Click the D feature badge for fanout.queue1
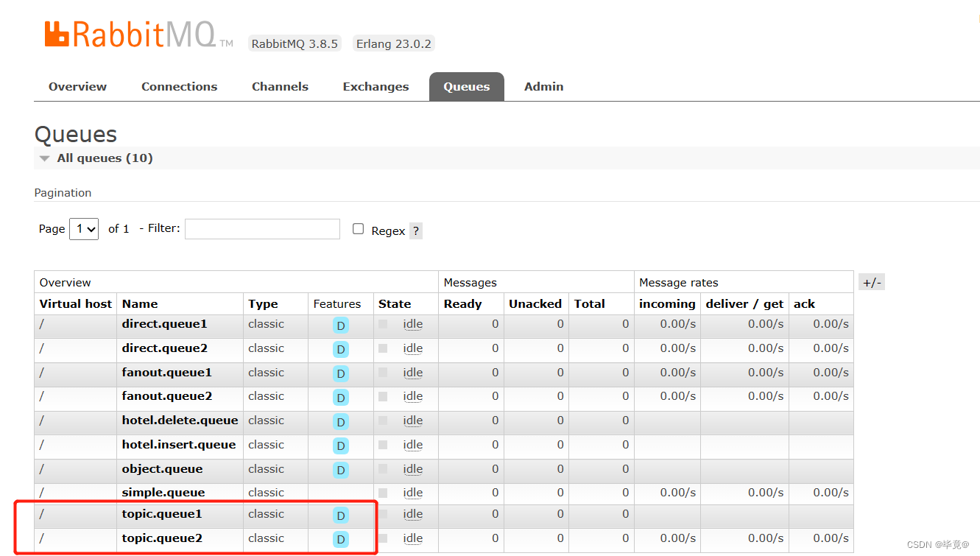980x556 pixels. 341,374
